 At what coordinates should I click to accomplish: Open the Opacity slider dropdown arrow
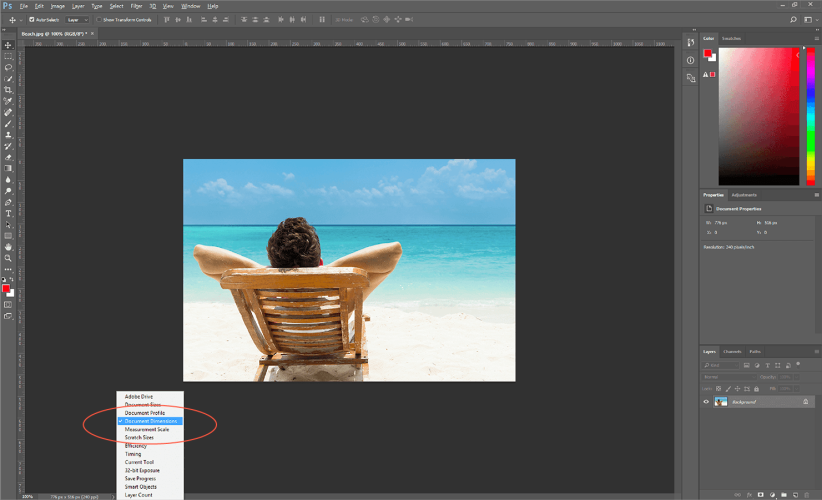(797, 377)
